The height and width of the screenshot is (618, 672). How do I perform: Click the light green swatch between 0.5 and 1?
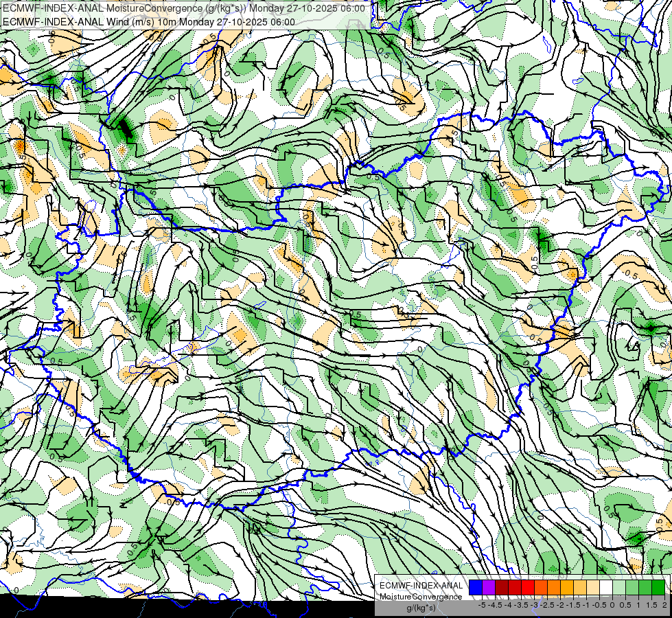(x=632, y=587)
